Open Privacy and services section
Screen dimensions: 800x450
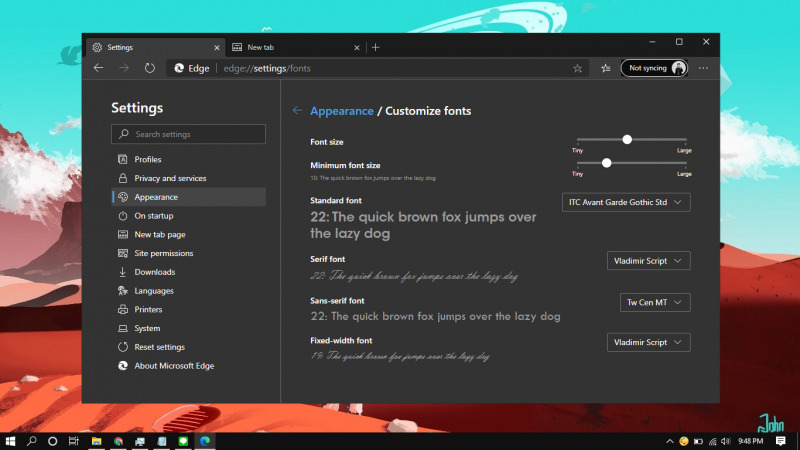pos(189,178)
